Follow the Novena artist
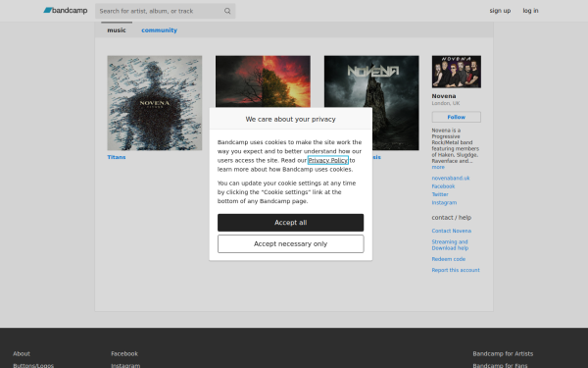The height and width of the screenshot is (368, 588). 457,117
